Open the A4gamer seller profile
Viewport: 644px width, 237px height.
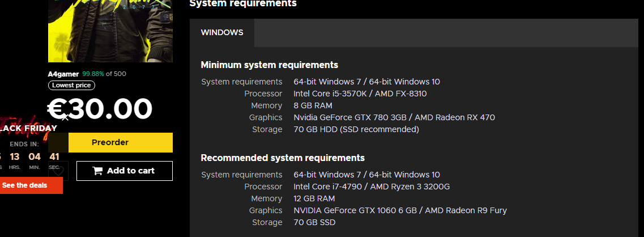click(63, 74)
